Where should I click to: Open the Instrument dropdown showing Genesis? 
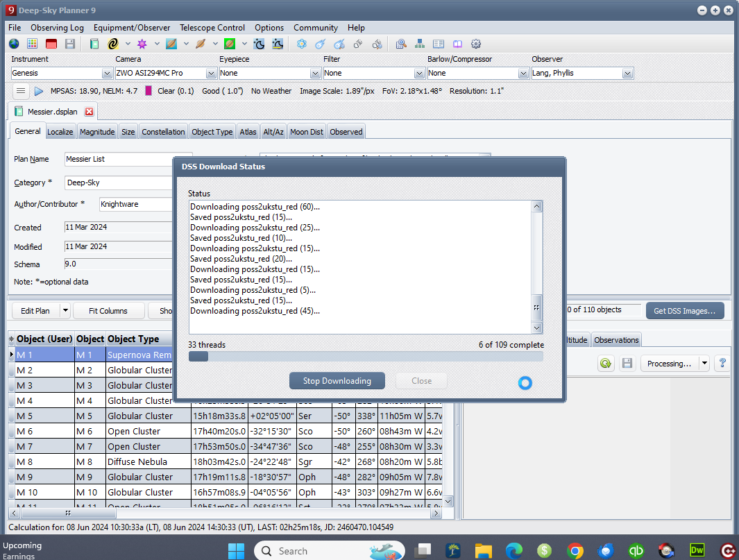pyautogui.click(x=107, y=74)
